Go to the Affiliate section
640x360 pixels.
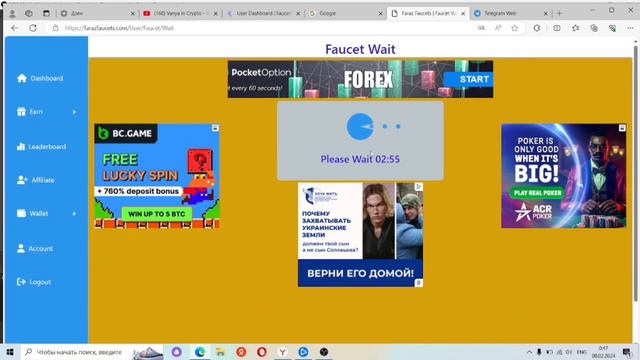(x=36, y=180)
